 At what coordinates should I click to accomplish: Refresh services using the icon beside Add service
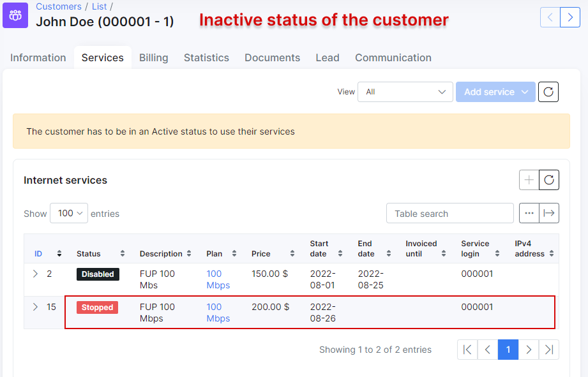point(548,92)
